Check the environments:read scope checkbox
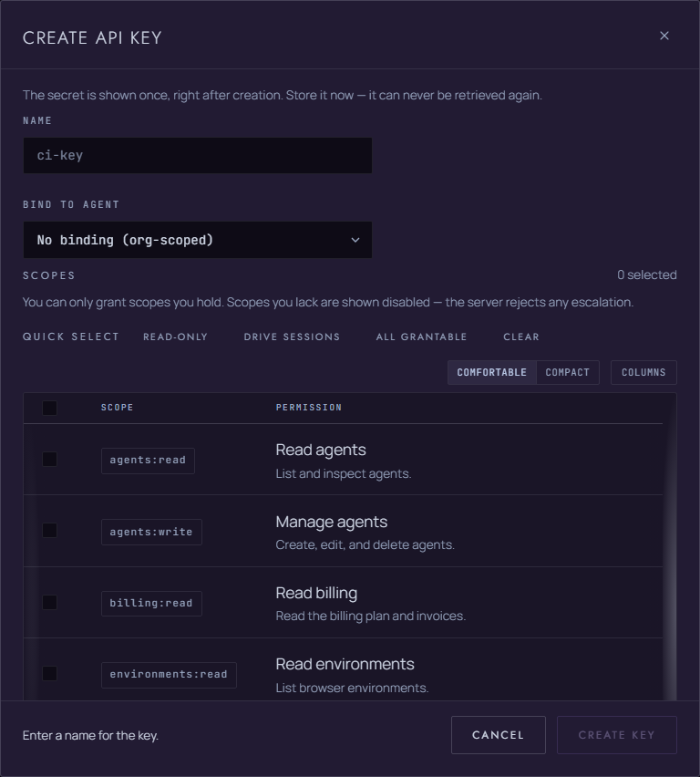The height and width of the screenshot is (777, 700). coord(49,673)
